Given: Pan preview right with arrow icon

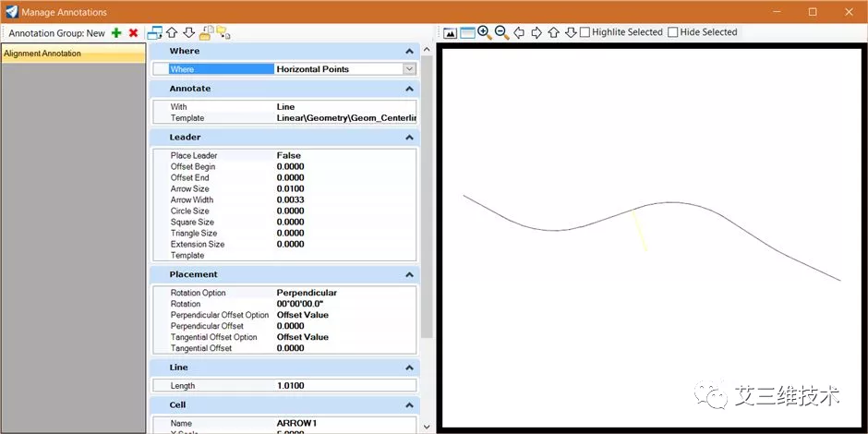Looking at the screenshot, I should pos(536,32).
